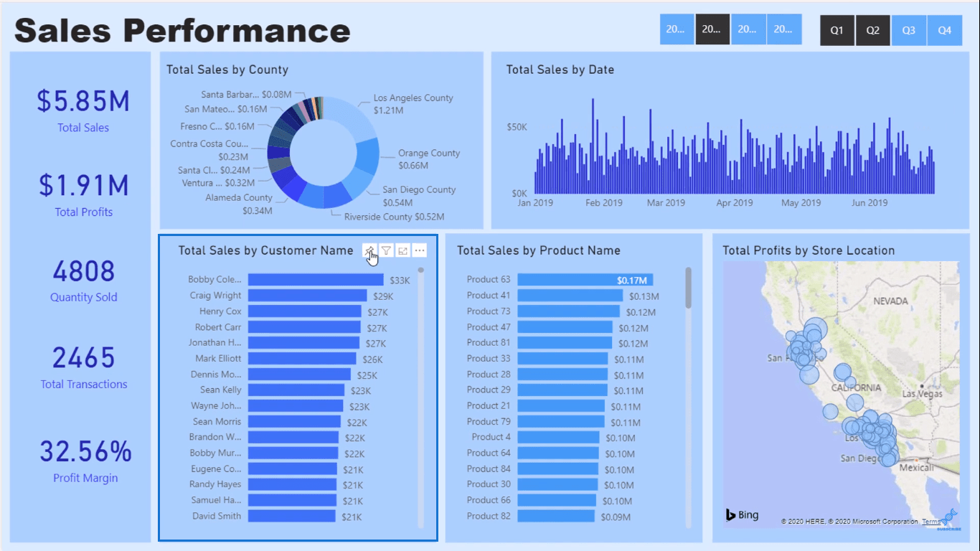This screenshot has height=551, width=980.
Task: Click the Product 82 label
Action: pyautogui.click(x=489, y=517)
